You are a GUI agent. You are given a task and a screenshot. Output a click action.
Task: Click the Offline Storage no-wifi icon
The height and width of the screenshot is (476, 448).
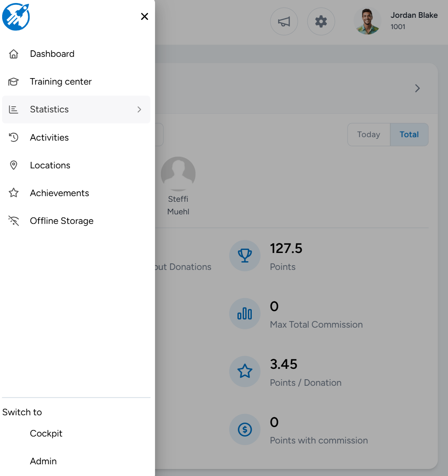[13, 221]
